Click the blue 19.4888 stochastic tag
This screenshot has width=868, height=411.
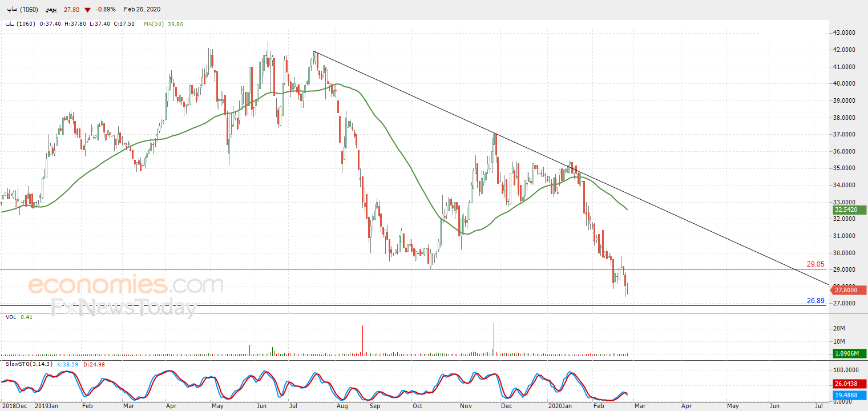coord(850,394)
